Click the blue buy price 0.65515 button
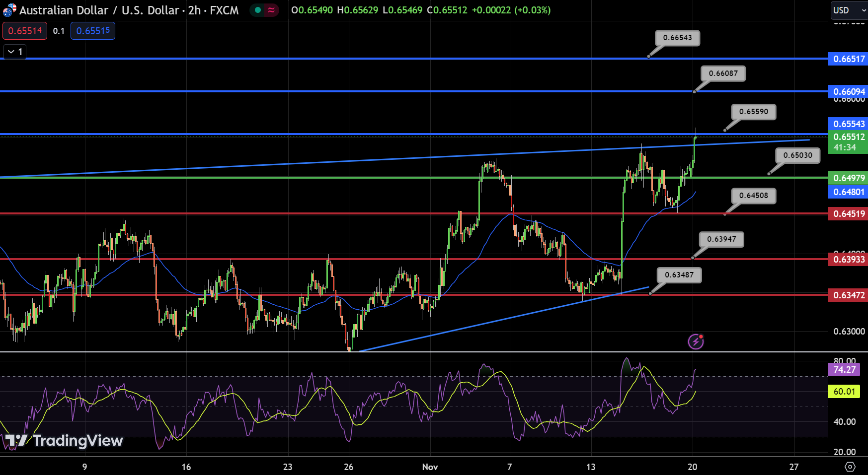The image size is (868, 475). click(93, 31)
